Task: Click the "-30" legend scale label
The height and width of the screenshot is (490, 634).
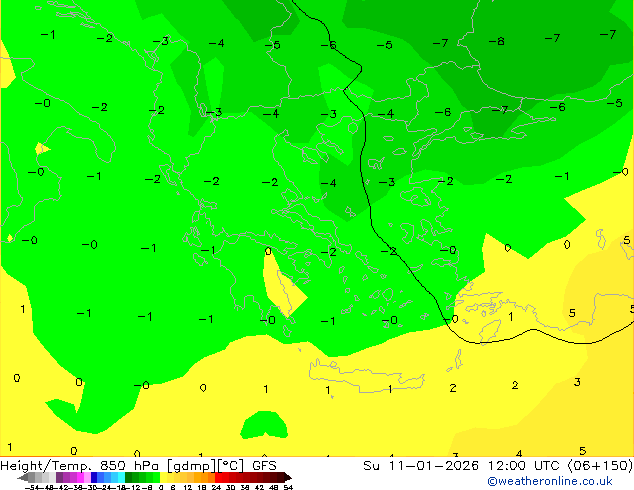Action: [x=91, y=487]
